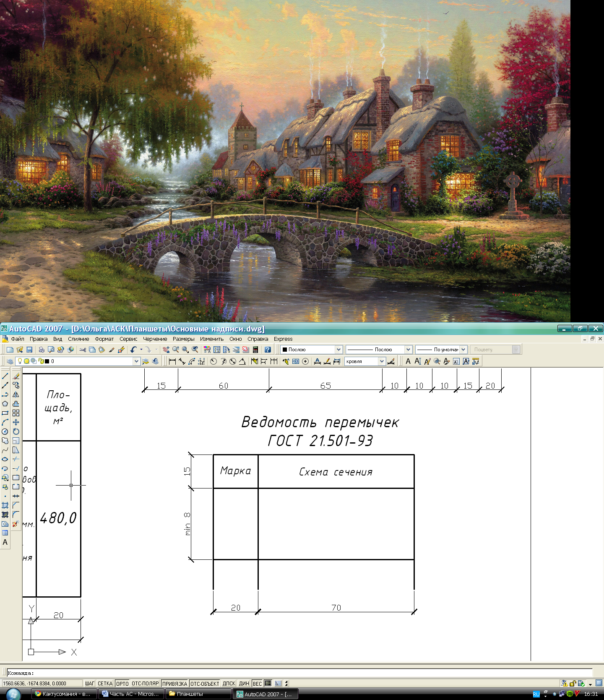Viewport: 604px width, 700px height.
Task: Select the Revision Cloud tool
Action: click(5, 441)
